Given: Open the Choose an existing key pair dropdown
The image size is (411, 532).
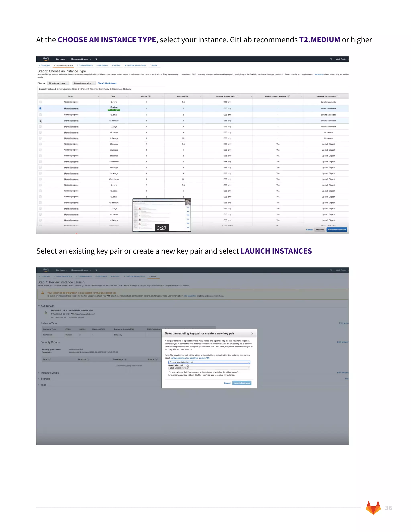Looking at the screenshot, I should (x=209, y=362).
